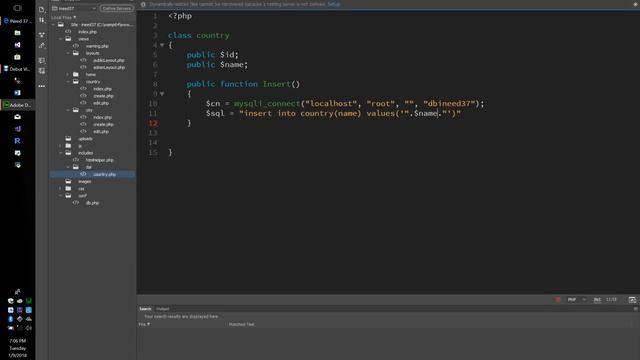This screenshot has height=360, width=640.
Task: Select the PHP language dropdown in status bar
Action: [x=576, y=300]
